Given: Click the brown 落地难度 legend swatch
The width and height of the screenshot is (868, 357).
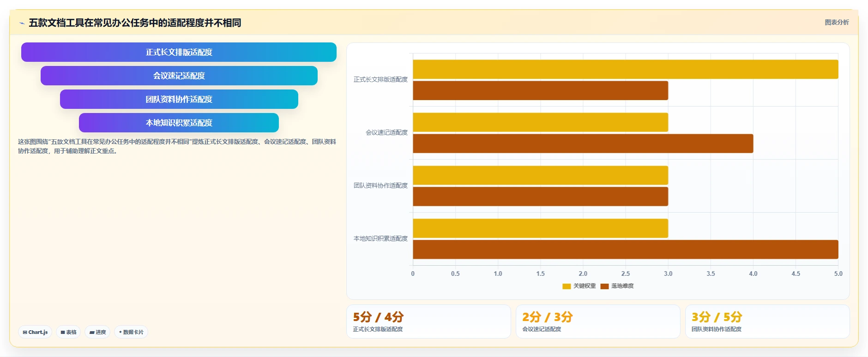Looking at the screenshot, I should [x=604, y=286].
